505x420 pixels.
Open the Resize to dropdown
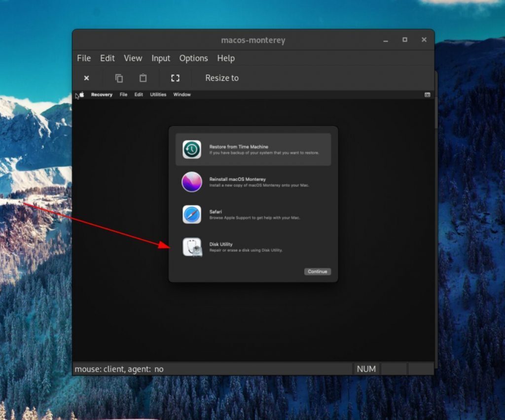(221, 78)
